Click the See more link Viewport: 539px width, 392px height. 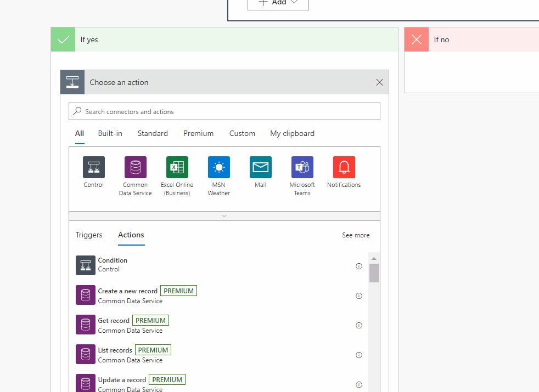(x=356, y=235)
